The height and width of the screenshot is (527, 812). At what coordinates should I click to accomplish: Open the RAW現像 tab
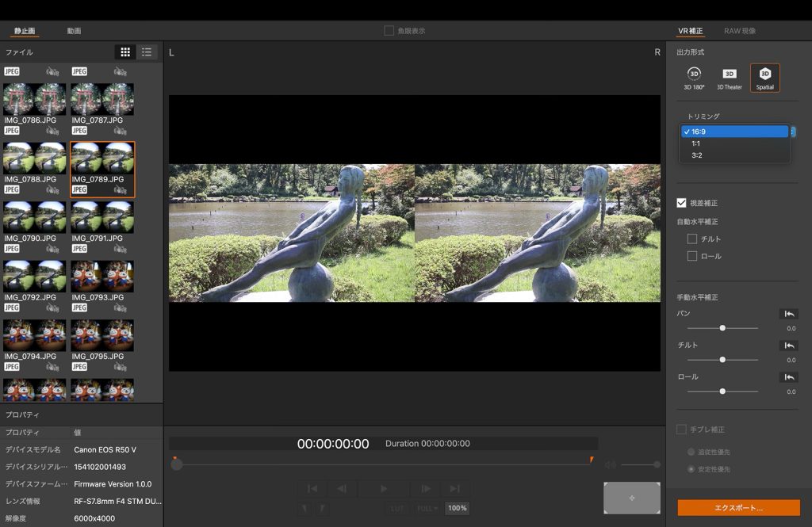(739, 31)
